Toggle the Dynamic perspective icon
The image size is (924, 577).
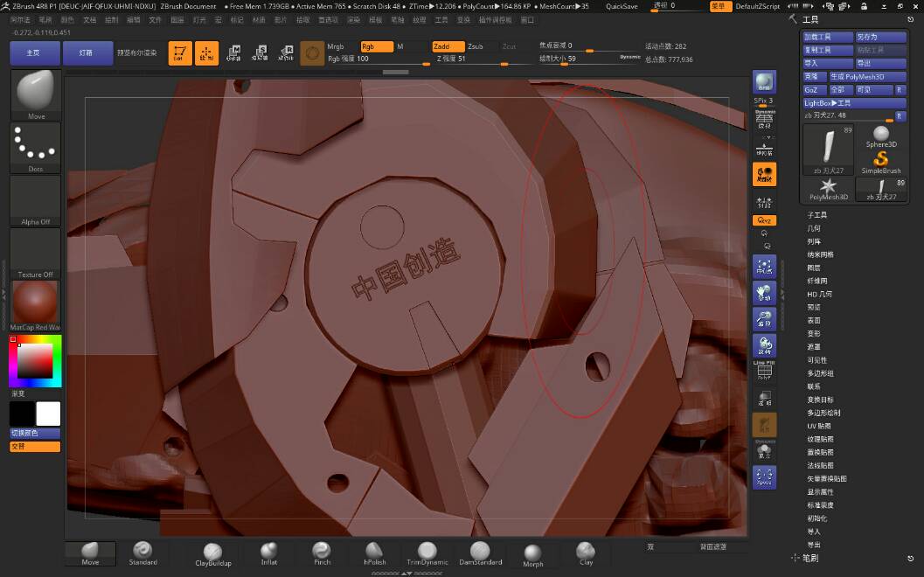(x=764, y=120)
